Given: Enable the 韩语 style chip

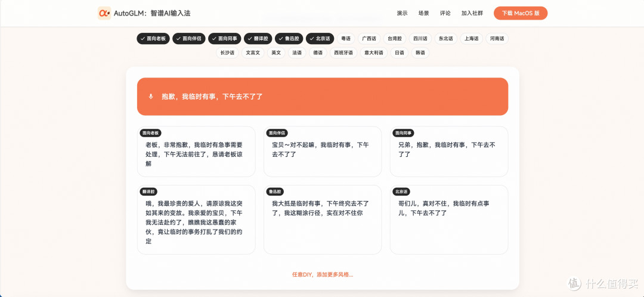Looking at the screenshot, I should (420, 52).
